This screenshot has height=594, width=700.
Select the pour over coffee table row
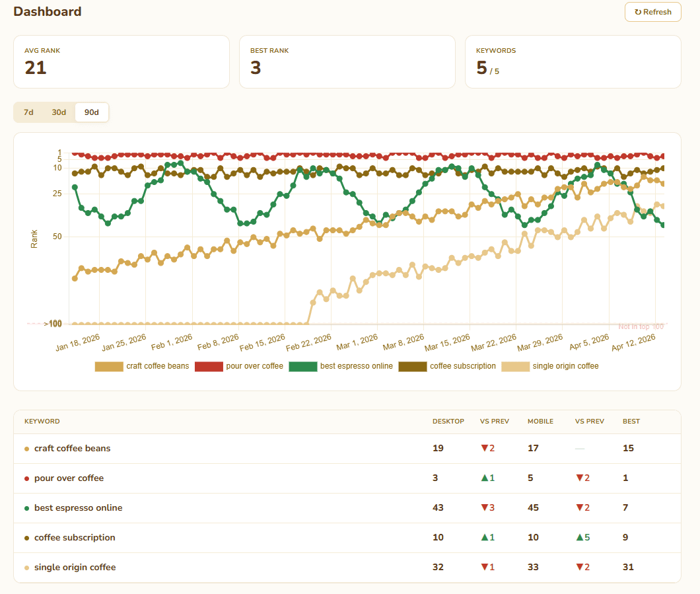click(x=347, y=478)
